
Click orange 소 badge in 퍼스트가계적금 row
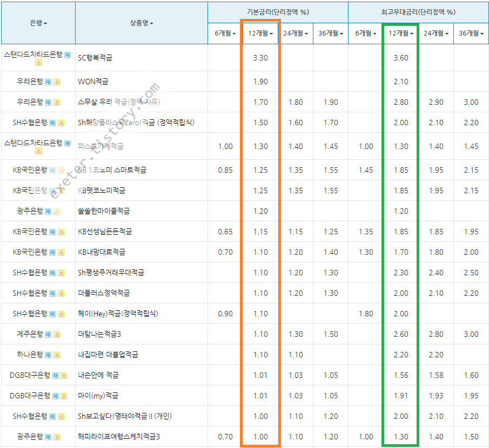[x=38, y=151]
